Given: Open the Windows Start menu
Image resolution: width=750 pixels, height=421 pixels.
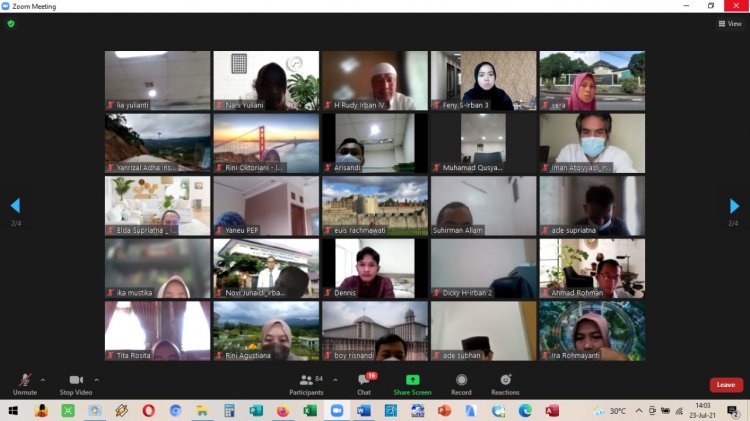Looking at the screenshot, I should [13, 410].
